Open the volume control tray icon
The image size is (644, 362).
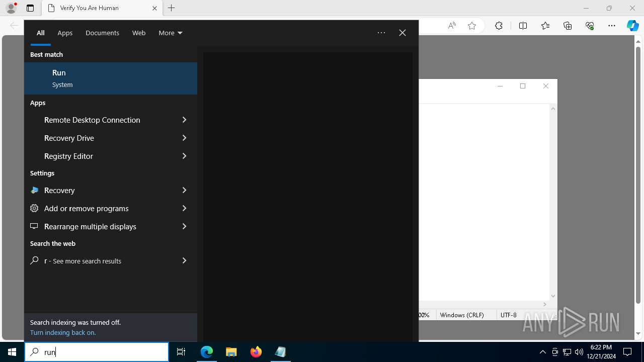point(579,352)
